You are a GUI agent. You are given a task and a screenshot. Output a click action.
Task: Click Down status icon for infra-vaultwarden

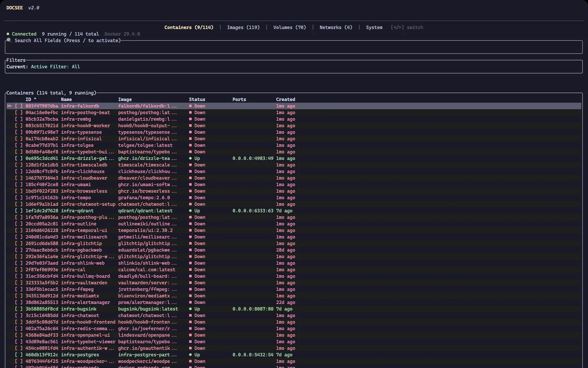coord(190,283)
